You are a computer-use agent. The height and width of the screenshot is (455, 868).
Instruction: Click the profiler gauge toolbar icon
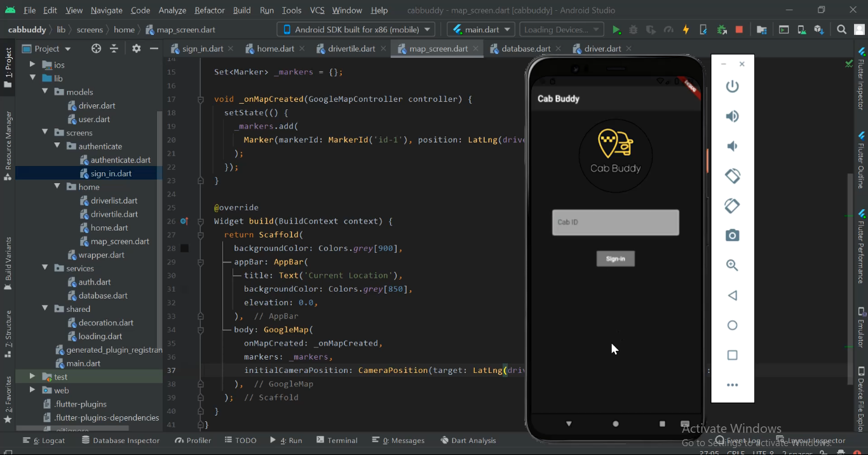click(668, 30)
